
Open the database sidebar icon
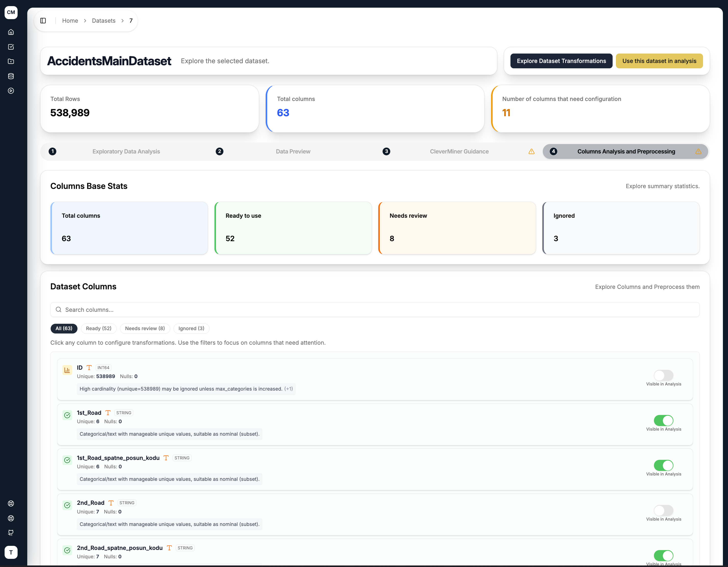click(x=11, y=76)
